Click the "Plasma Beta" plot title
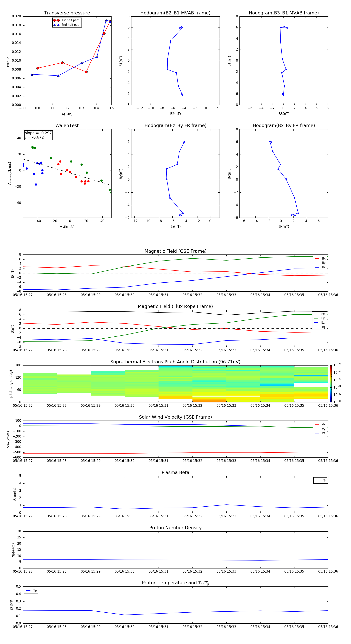The image size is (351, 644). click(175, 472)
